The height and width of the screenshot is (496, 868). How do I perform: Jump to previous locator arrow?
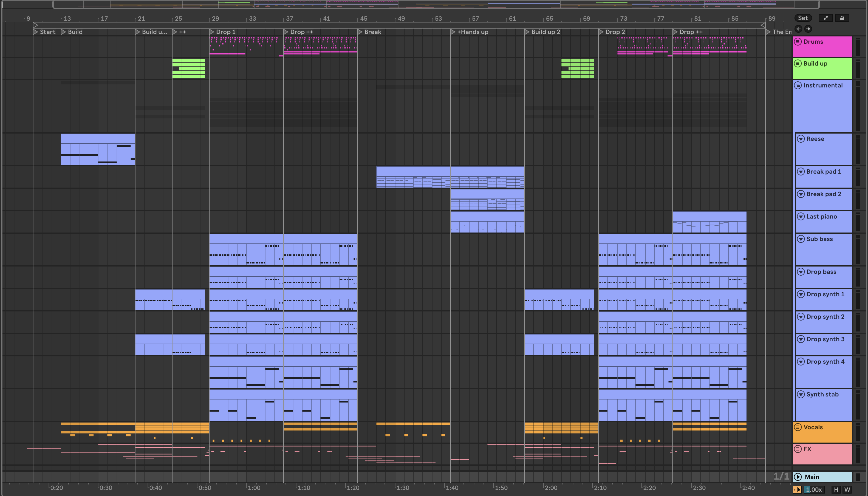click(798, 29)
